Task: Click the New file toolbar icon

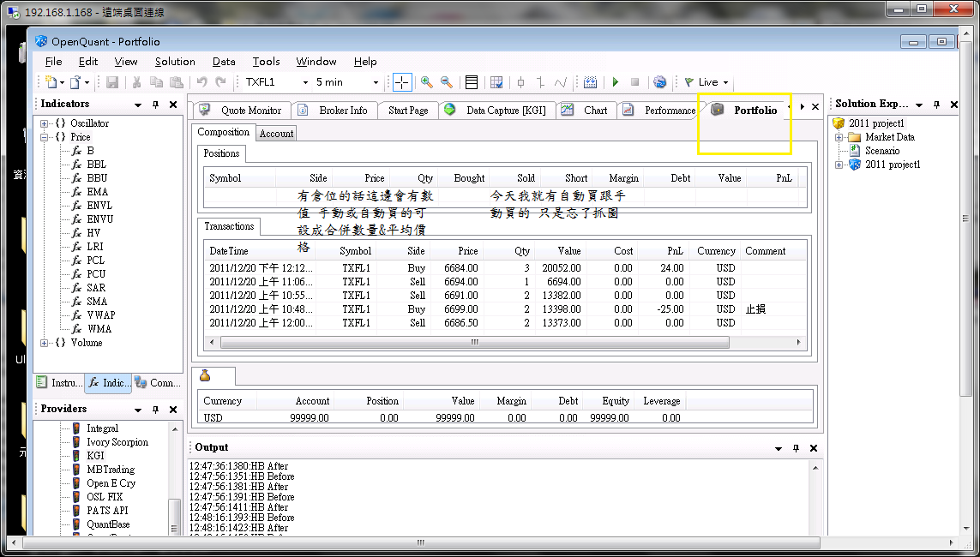Action: 51,82
